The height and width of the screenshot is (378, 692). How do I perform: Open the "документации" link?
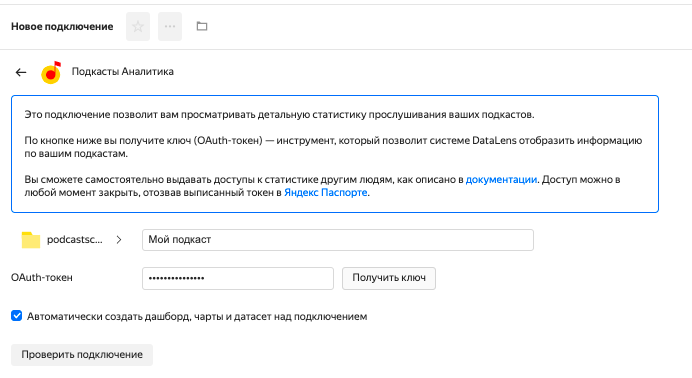501,180
